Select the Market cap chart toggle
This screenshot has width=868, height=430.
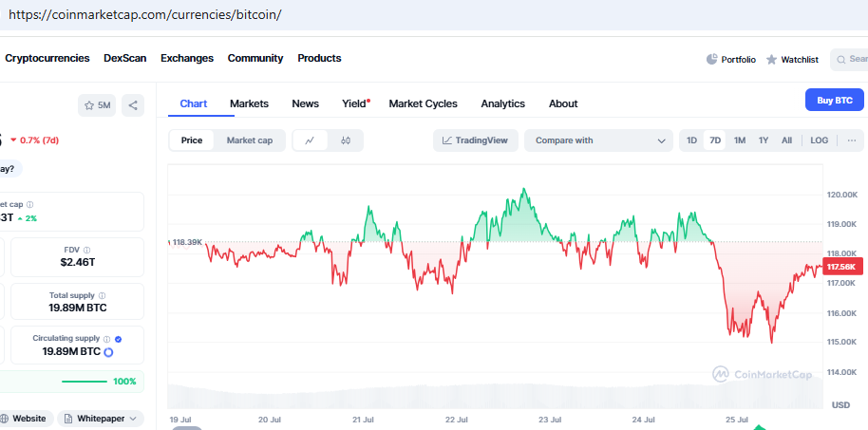point(250,140)
